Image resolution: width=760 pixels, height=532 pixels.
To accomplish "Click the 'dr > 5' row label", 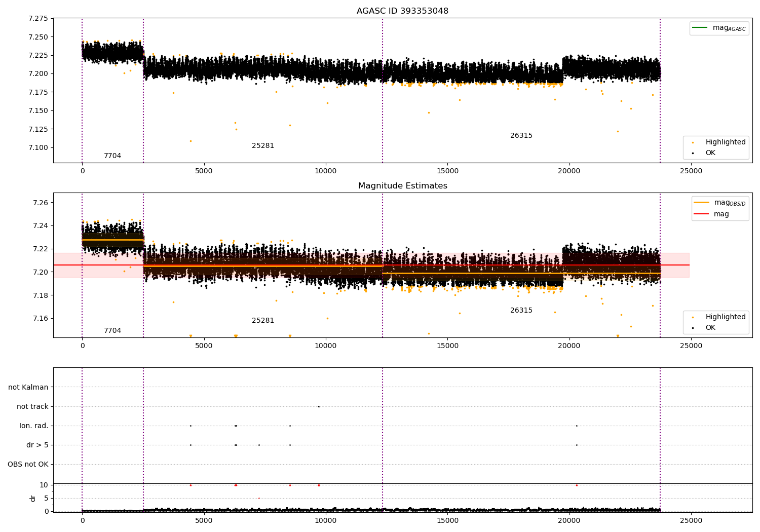I will pos(37,445).
